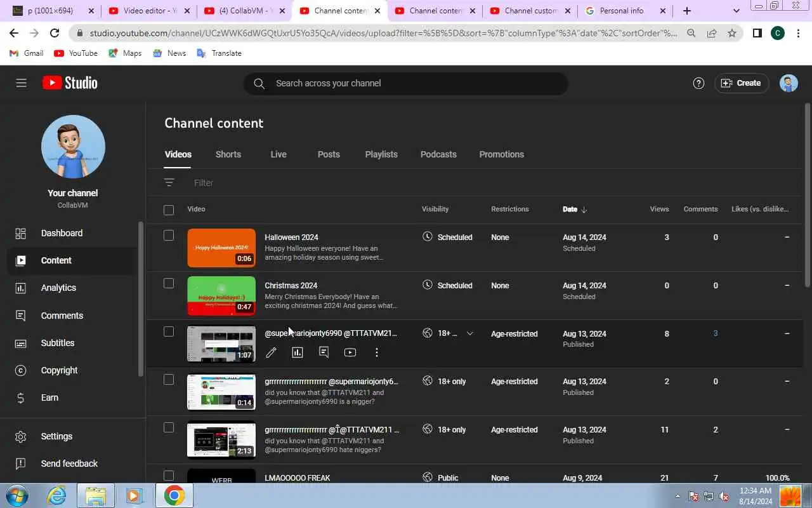
Task: Switch to the Posts tab
Action: click(329, 154)
